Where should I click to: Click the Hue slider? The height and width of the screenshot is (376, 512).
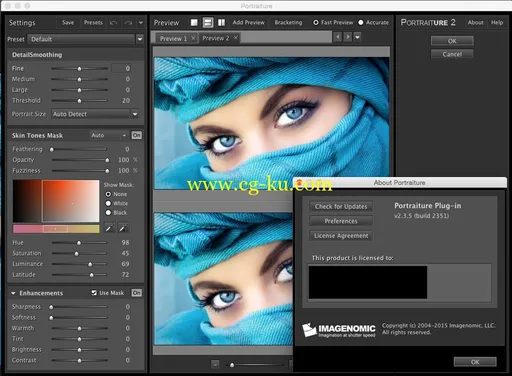click(x=79, y=243)
